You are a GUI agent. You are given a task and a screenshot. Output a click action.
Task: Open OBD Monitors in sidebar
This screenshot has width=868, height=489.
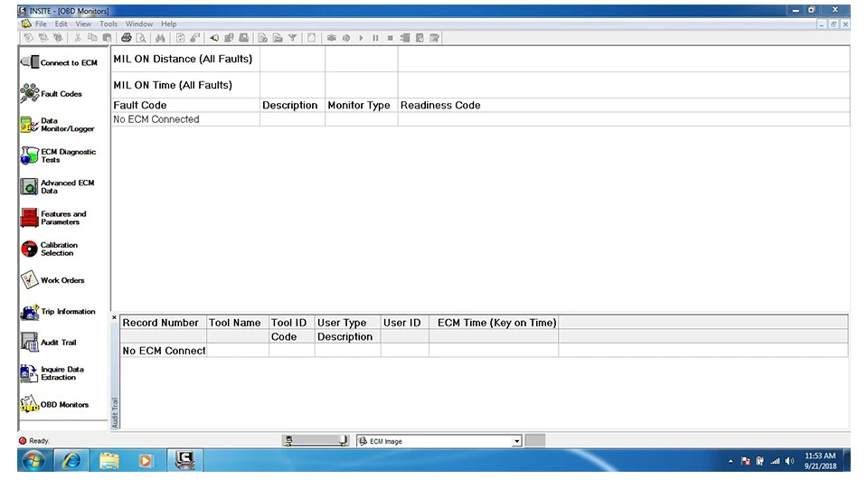(54, 404)
